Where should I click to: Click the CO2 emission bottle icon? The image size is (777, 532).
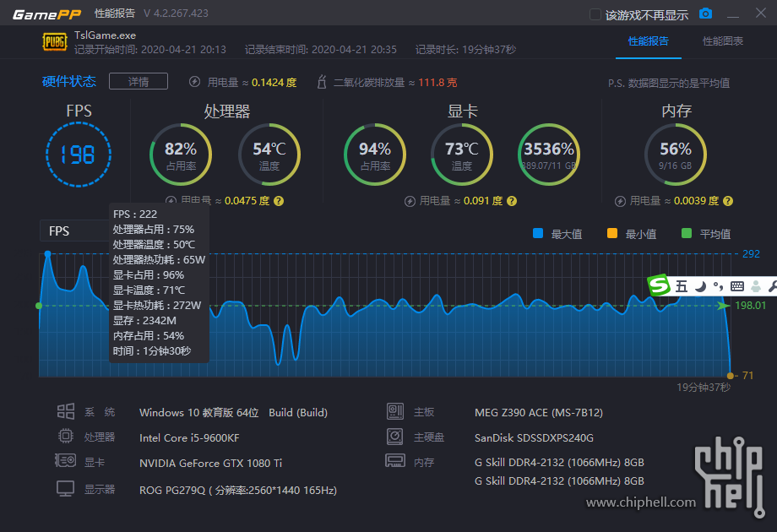click(x=322, y=82)
